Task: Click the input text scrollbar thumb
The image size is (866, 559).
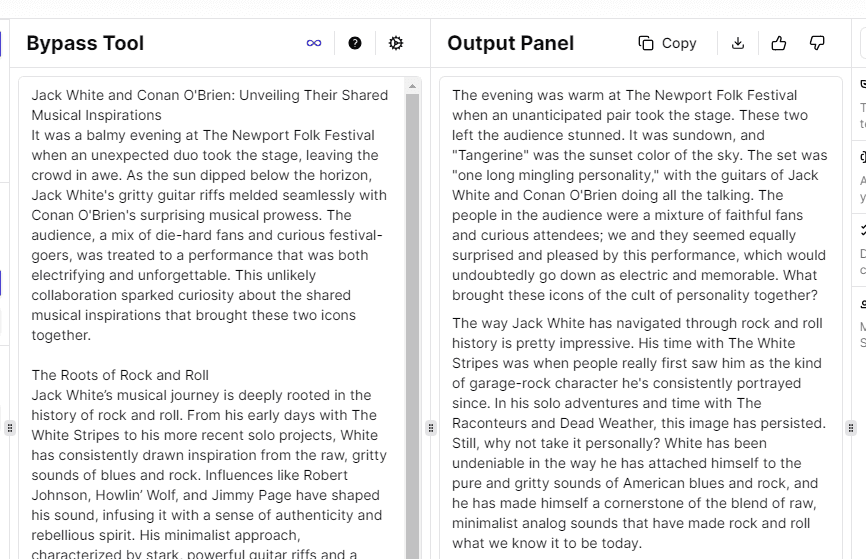Action: pos(412,320)
